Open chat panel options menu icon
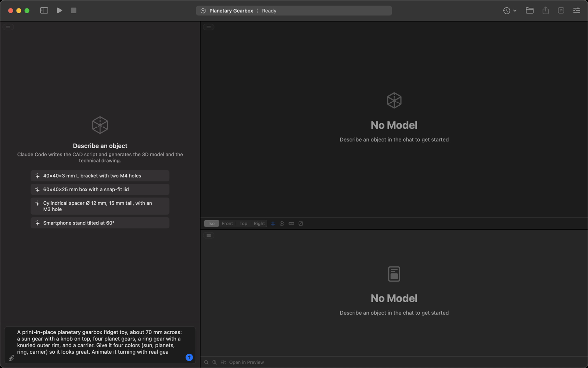Image resolution: width=588 pixels, height=368 pixels. pos(8,27)
